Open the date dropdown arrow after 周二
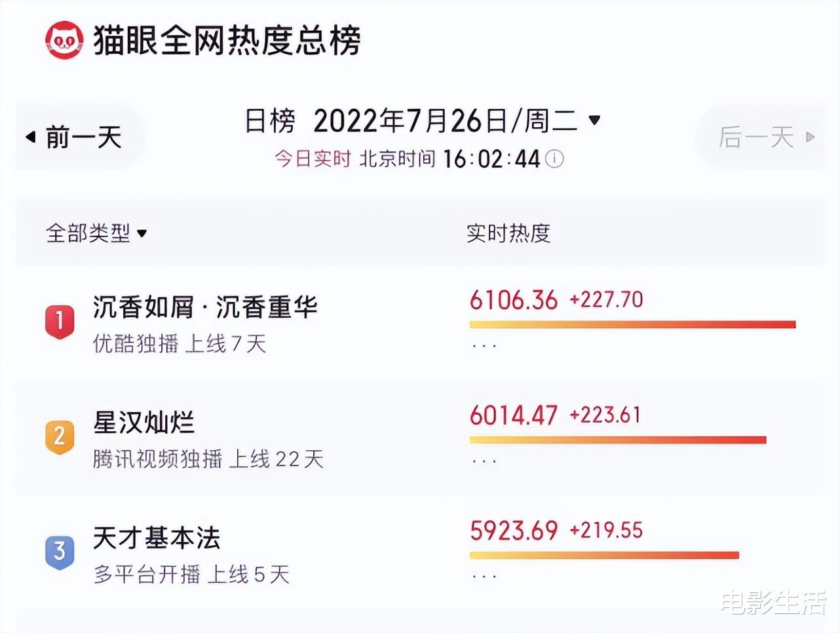Image resolution: width=840 pixels, height=633 pixels. coord(594,120)
